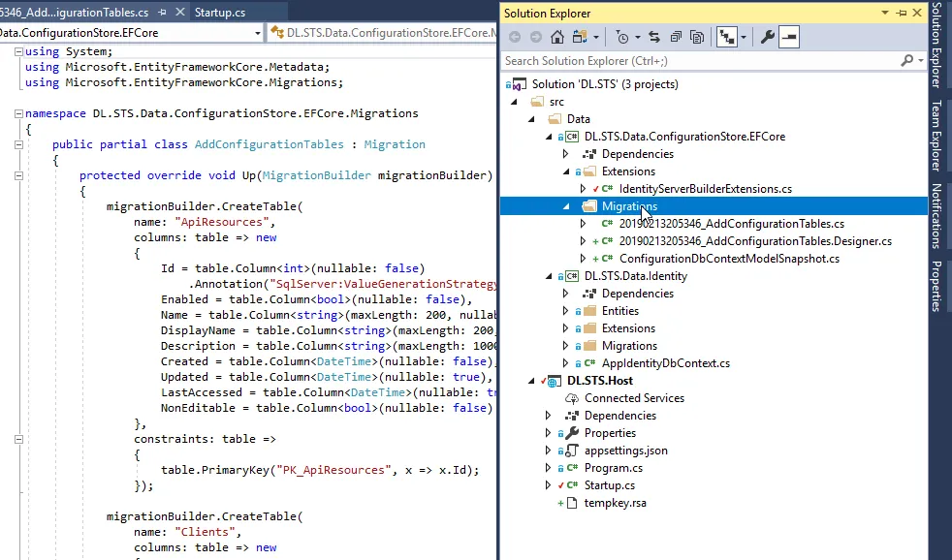Select ConfigurationDbContextModelSnapshot.cs file
Screen dimensions: 952x560
[x=729, y=259]
